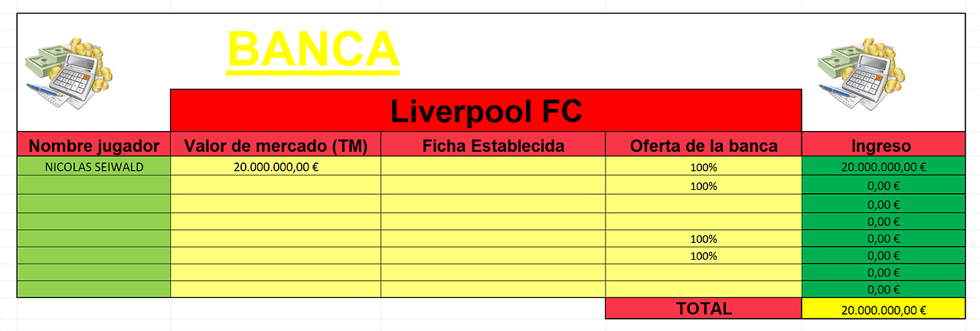
Task: Click the Ingreso column header
Action: point(881,145)
